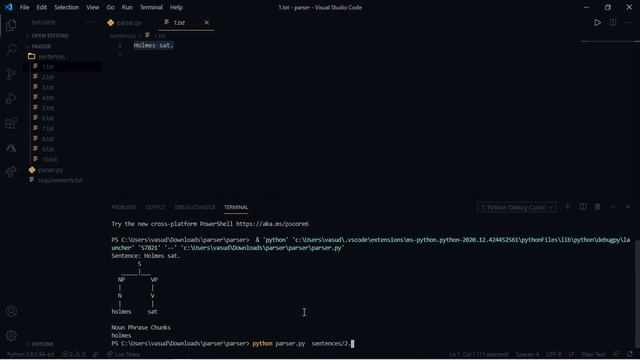Open the Go menu
Image resolution: width=640 pixels, height=360 pixels.
pos(111,7)
